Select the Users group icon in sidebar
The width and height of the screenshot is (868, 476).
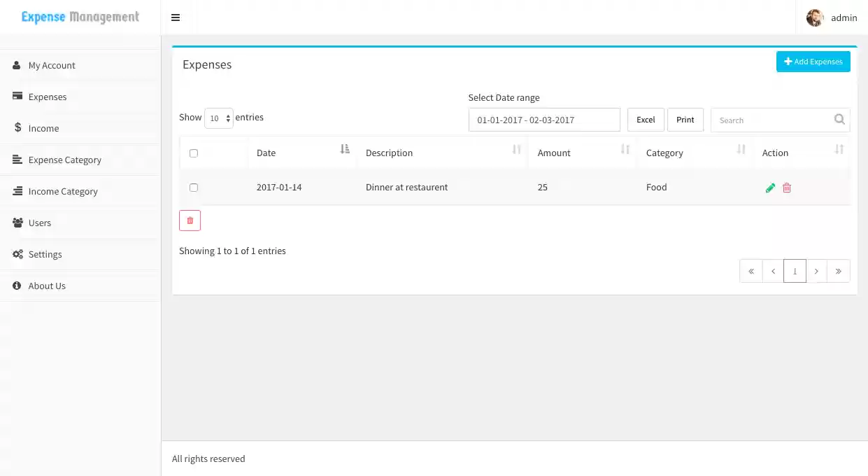(x=17, y=223)
